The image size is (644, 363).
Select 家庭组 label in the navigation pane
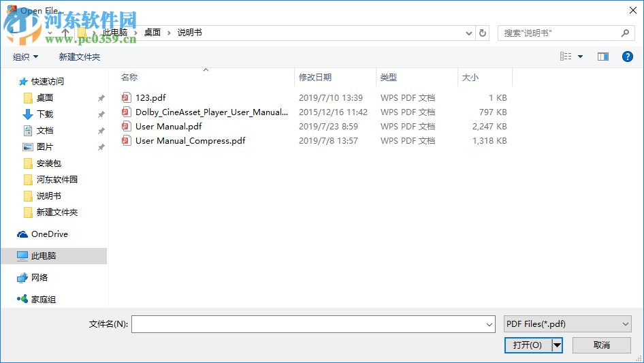(x=44, y=299)
